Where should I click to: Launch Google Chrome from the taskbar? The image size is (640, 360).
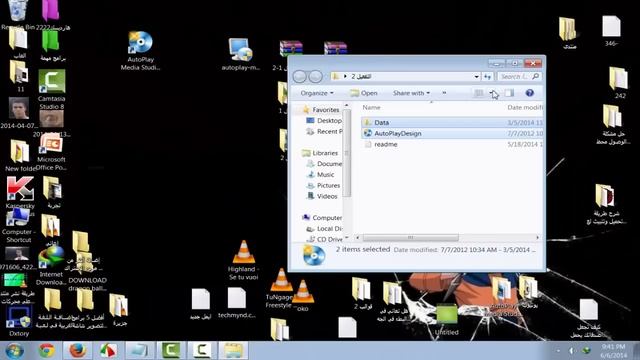click(47, 351)
